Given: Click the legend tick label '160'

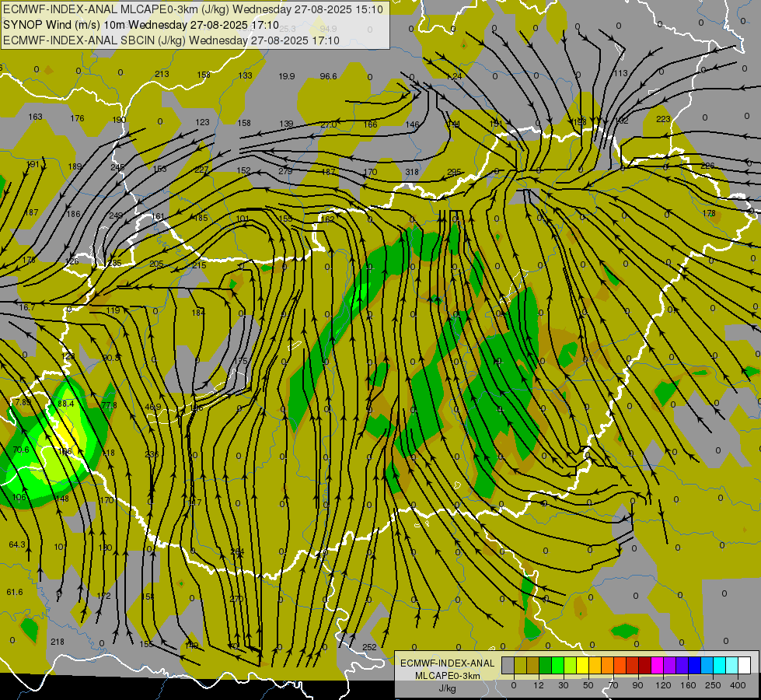Looking at the screenshot, I should click(688, 685).
